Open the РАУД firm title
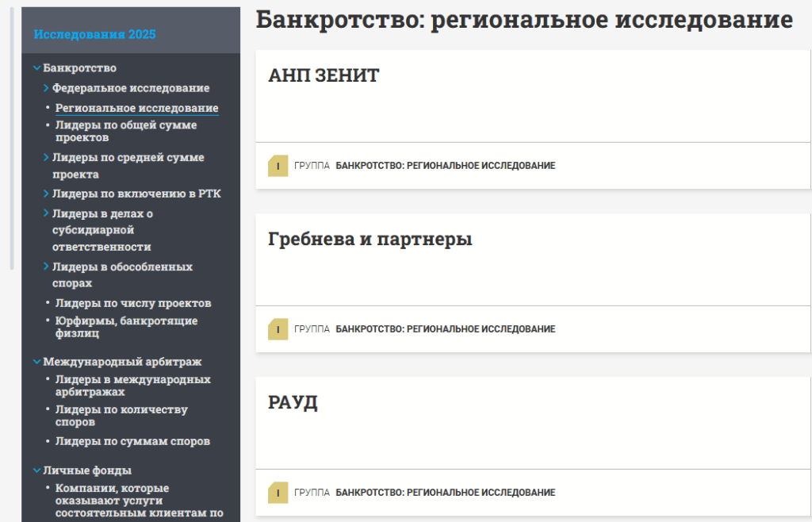The width and height of the screenshot is (812, 522). (x=293, y=403)
